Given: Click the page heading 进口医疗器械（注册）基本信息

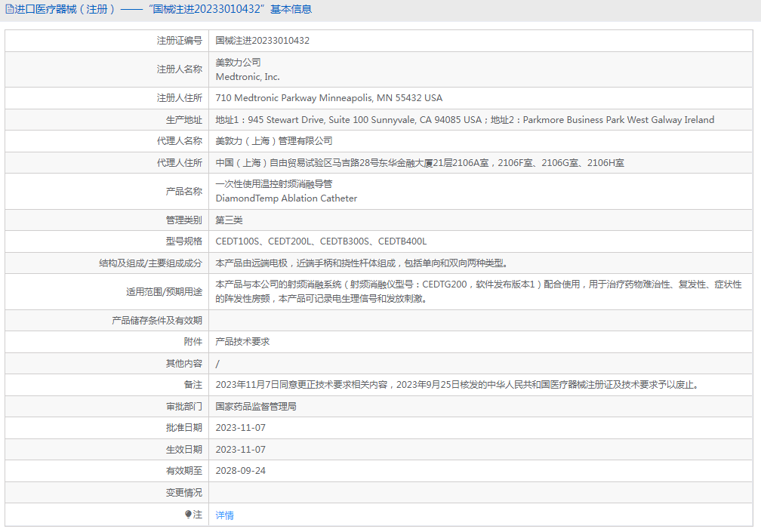Looking at the screenshot, I should (x=163, y=9).
